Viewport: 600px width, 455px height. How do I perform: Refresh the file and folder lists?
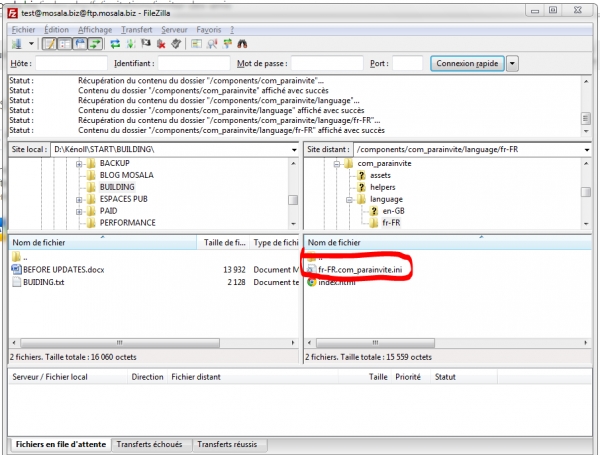point(115,44)
